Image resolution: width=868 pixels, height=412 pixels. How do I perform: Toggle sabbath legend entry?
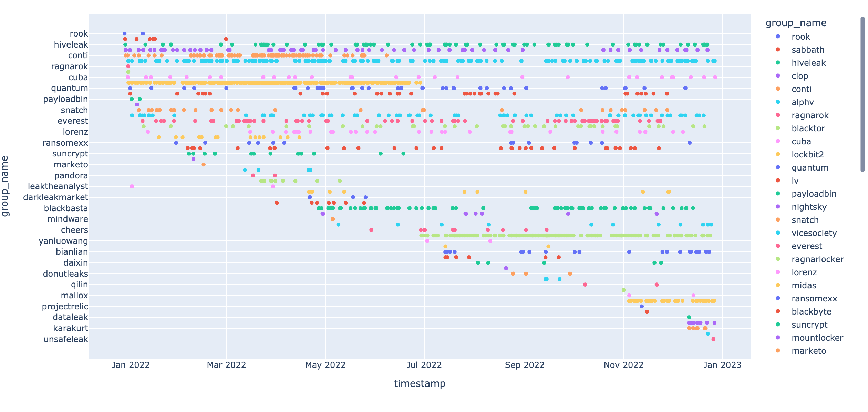point(808,50)
